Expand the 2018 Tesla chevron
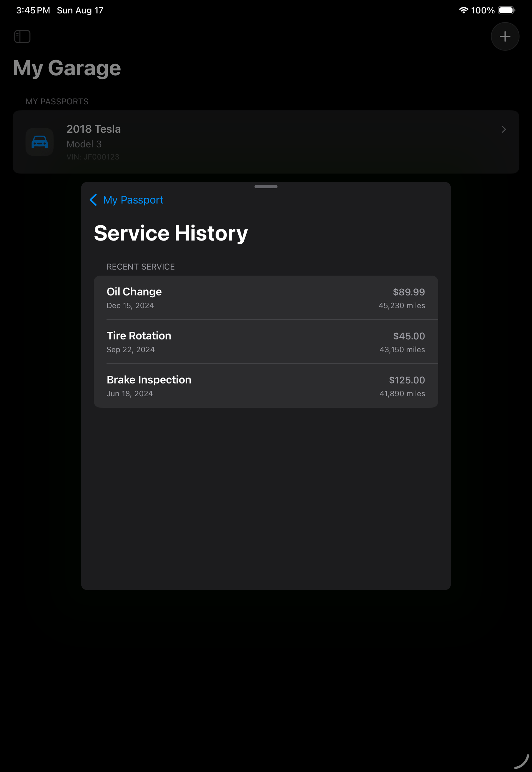 504,129
